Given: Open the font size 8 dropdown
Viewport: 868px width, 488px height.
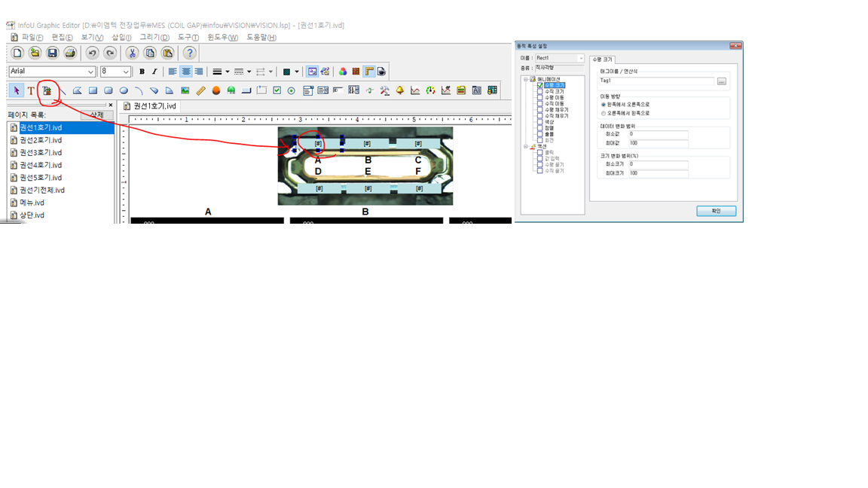Looking at the screenshot, I should pos(126,72).
